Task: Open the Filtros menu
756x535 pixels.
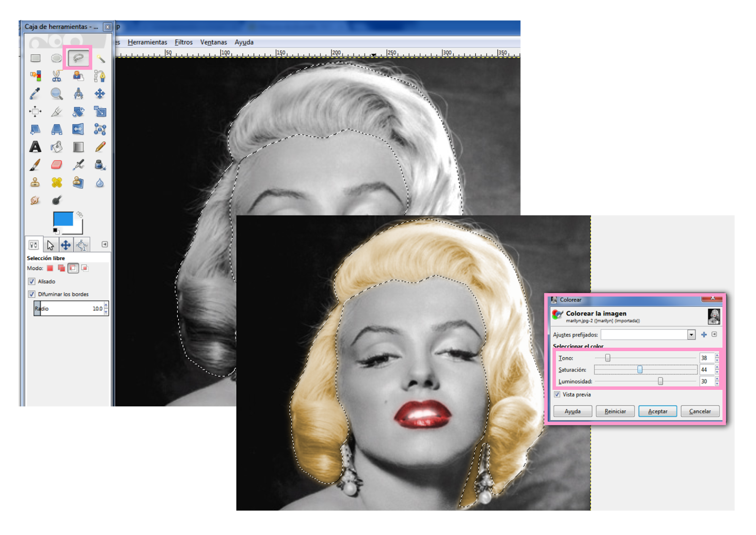Action: tap(183, 42)
